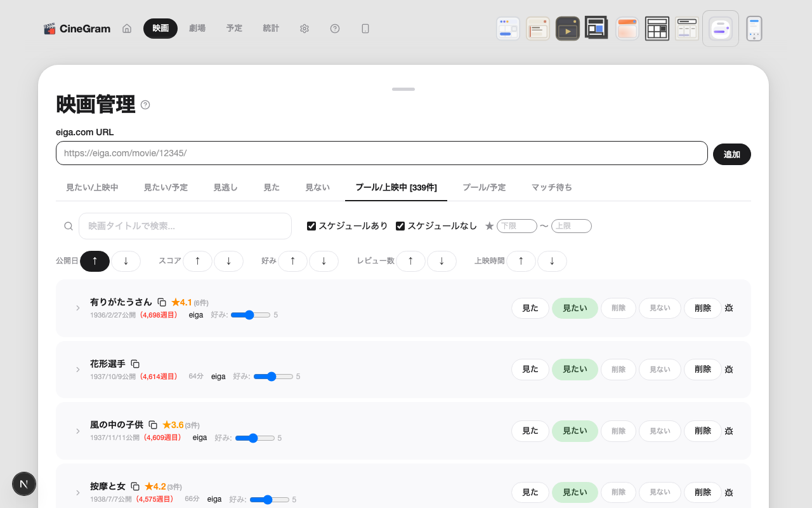Viewport: 812px width, 508px height.
Task: Open the home icon in navigation
Action: [x=126, y=28]
